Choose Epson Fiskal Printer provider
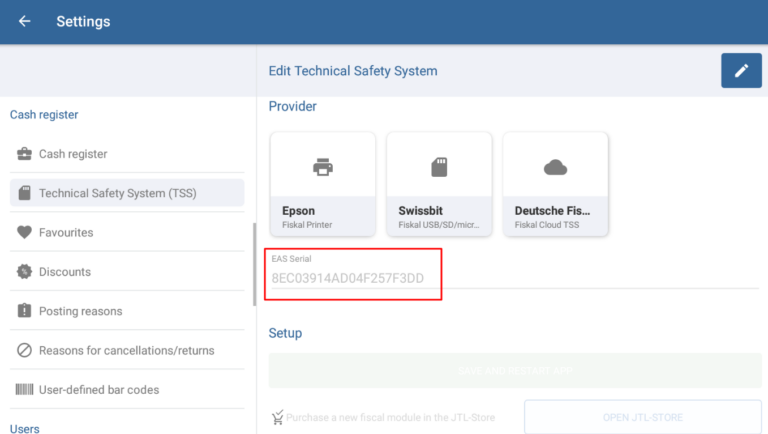Image resolution: width=768 pixels, height=434 pixels. [x=323, y=217]
